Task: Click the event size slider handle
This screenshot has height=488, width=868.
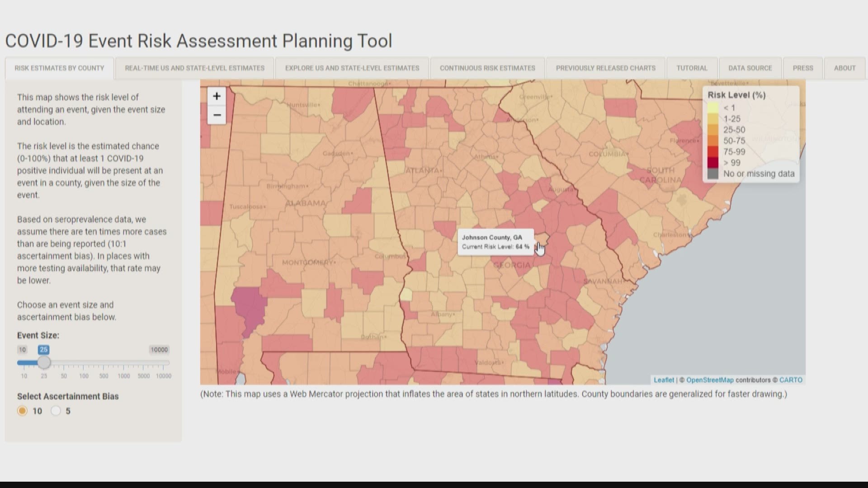Action: pos(44,362)
